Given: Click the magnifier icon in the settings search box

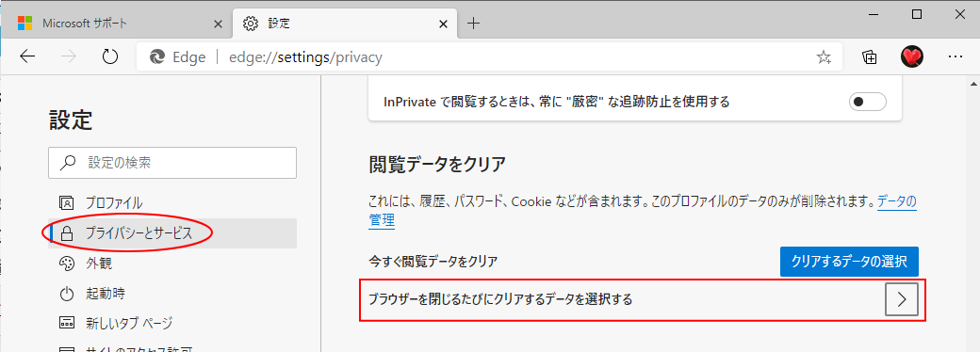Looking at the screenshot, I should pos(68,163).
